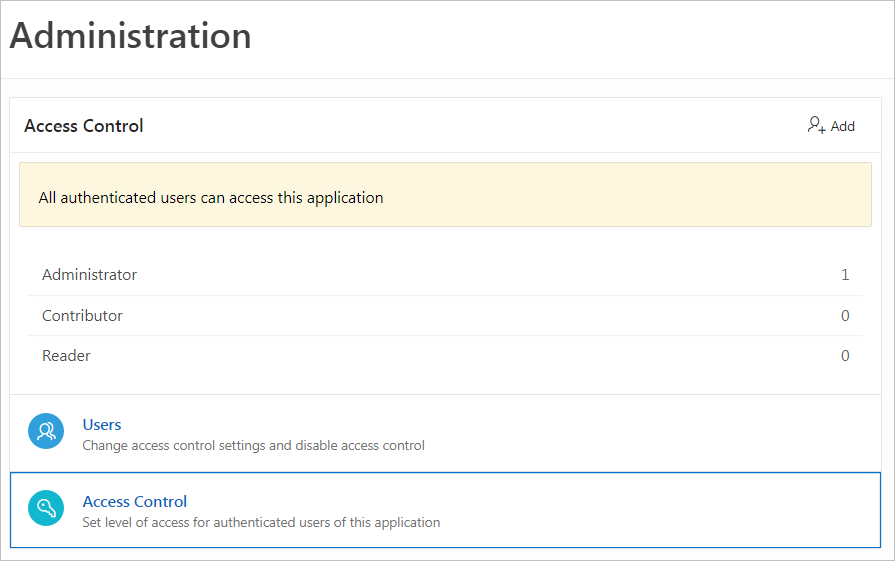Click the Add button label
Viewport: 895px width, 561px height.
(x=842, y=126)
